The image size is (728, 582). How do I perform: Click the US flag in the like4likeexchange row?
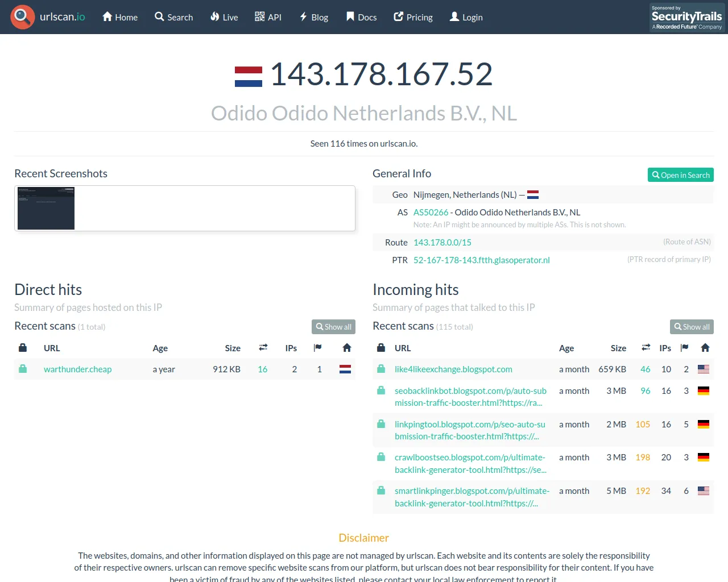coord(704,369)
